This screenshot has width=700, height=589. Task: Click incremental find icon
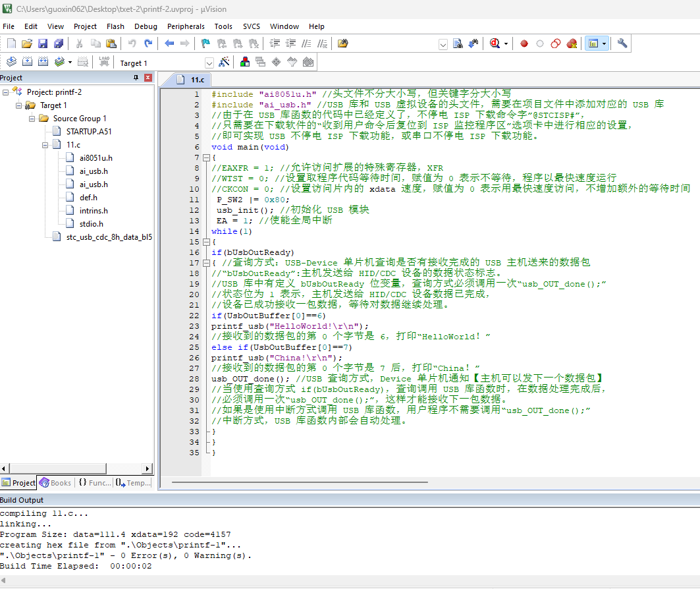(x=473, y=43)
